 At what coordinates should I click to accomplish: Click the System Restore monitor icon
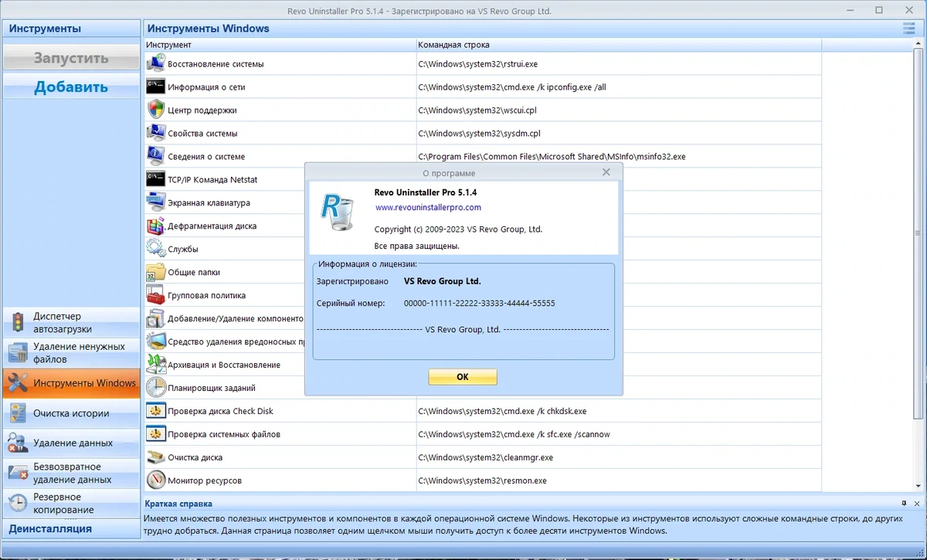coord(156,63)
